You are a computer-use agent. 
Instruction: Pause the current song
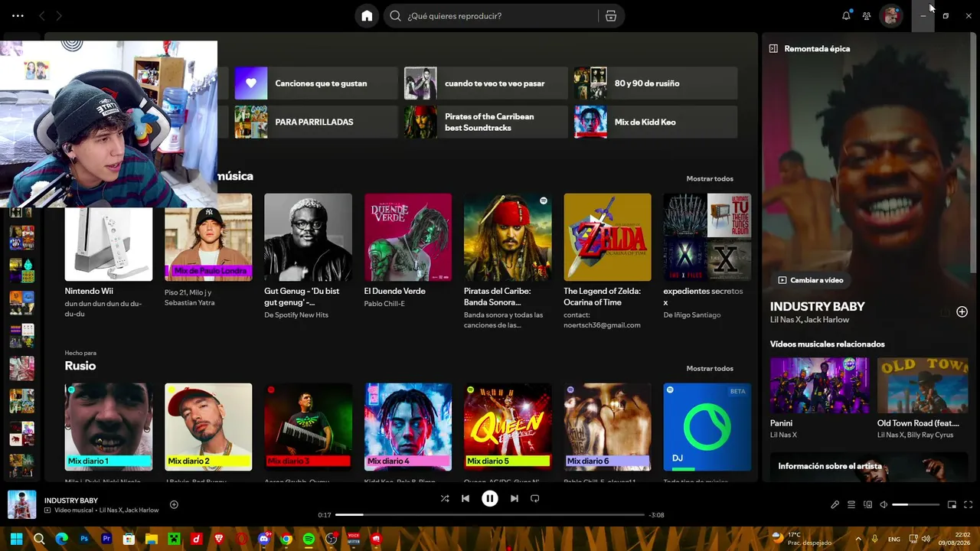click(489, 498)
